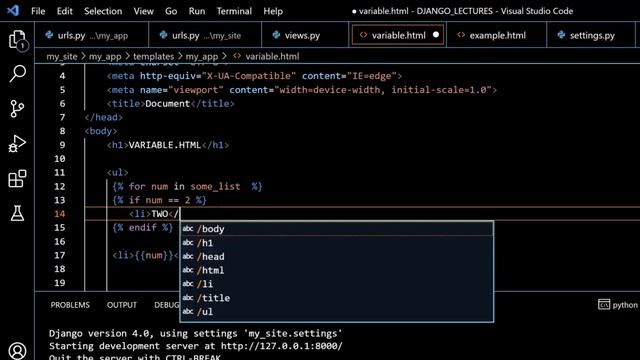This screenshot has width=640, height=360.
Task: Open the Extensions view
Action: click(x=17, y=179)
